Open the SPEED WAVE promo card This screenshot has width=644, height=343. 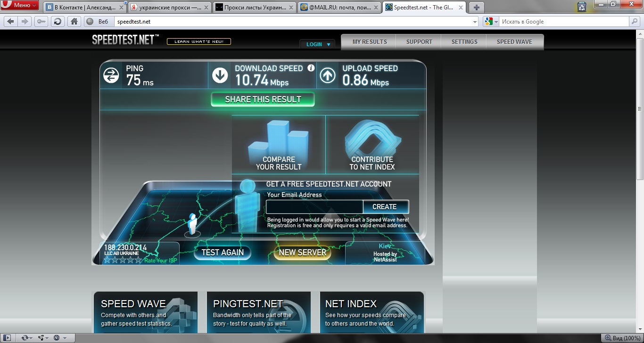pyautogui.click(x=146, y=313)
